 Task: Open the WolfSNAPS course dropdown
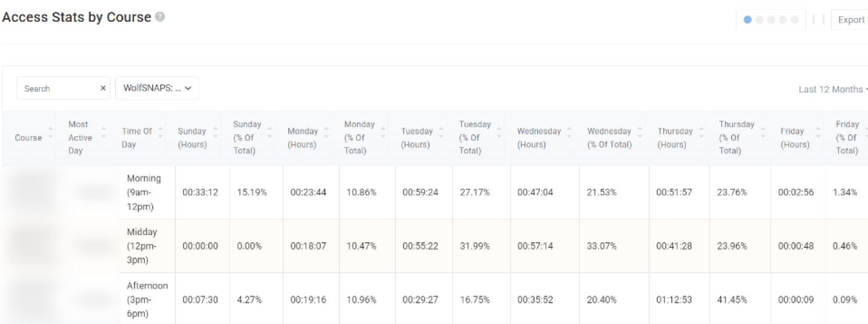coord(157,88)
